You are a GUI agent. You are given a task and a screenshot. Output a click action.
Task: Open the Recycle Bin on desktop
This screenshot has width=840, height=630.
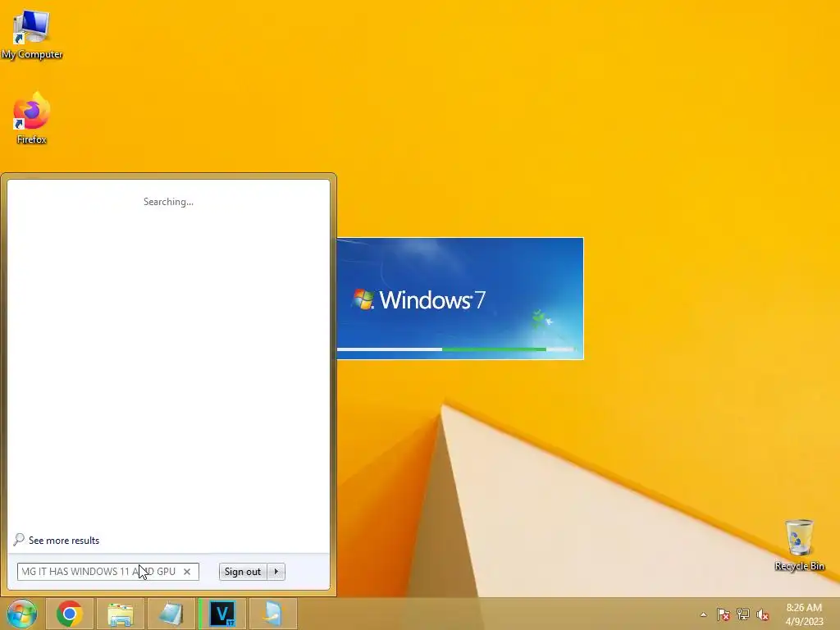point(799,545)
